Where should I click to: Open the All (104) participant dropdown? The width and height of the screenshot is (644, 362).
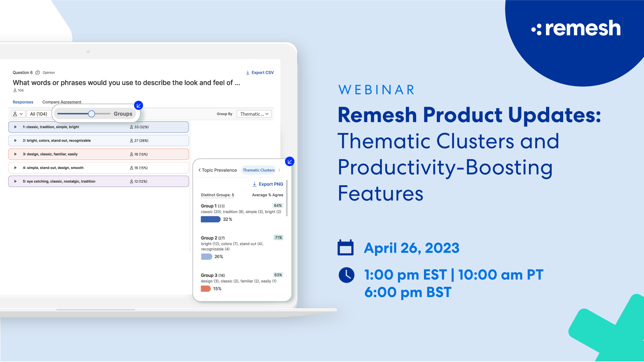point(39,114)
